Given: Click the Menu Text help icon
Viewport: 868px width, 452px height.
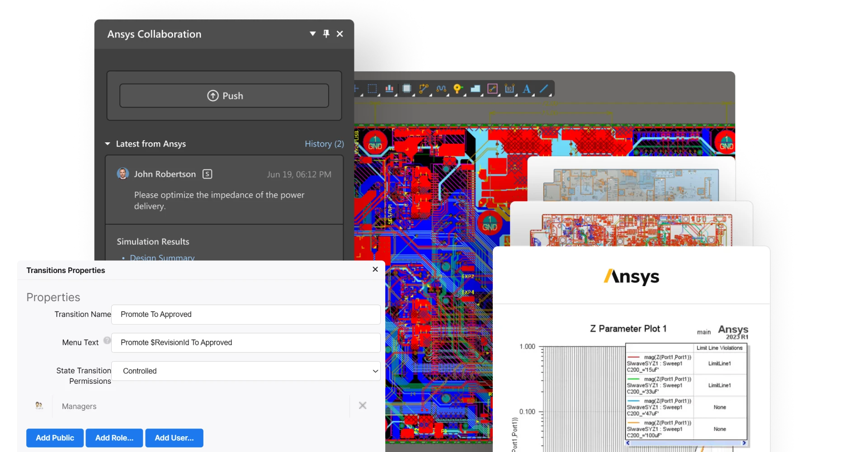Looking at the screenshot, I should tap(107, 340).
